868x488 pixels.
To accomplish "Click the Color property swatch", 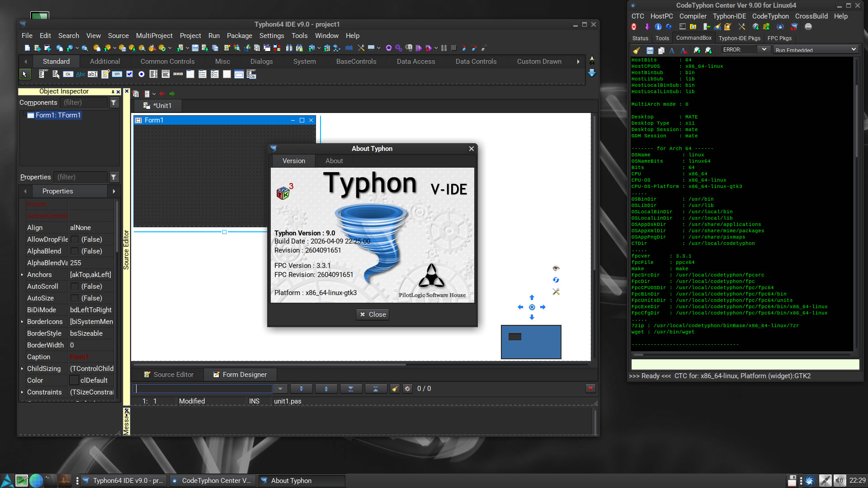I will click(74, 380).
